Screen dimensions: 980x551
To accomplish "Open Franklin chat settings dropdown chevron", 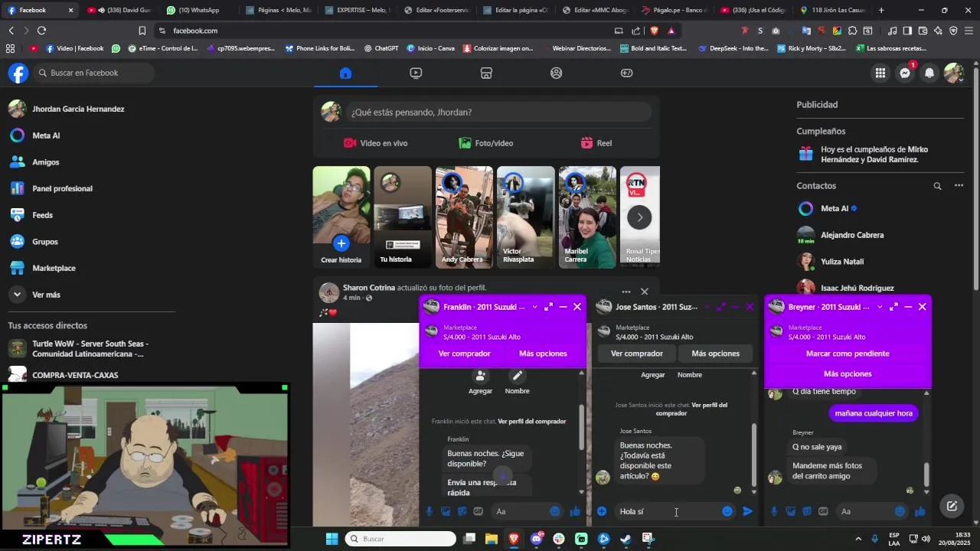I will coord(534,307).
